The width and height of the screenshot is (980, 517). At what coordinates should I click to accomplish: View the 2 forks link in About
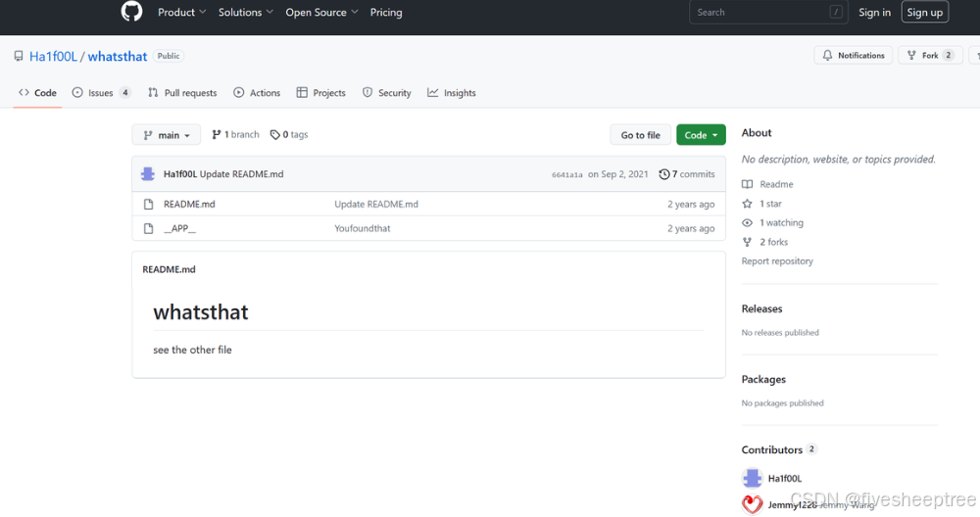(x=765, y=242)
